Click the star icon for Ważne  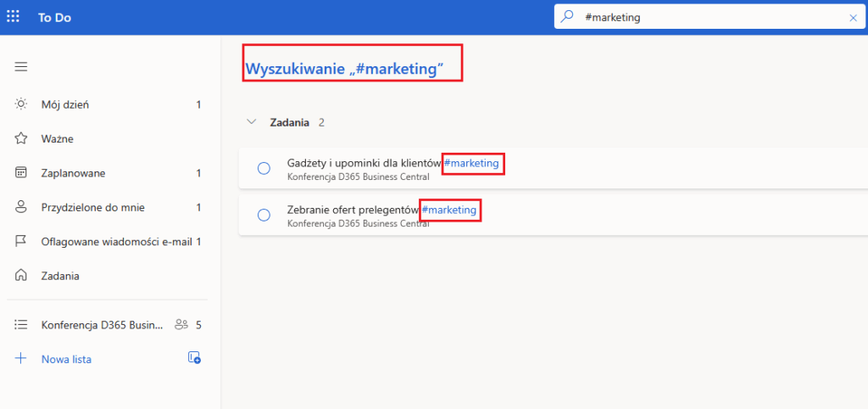click(x=21, y=138)
